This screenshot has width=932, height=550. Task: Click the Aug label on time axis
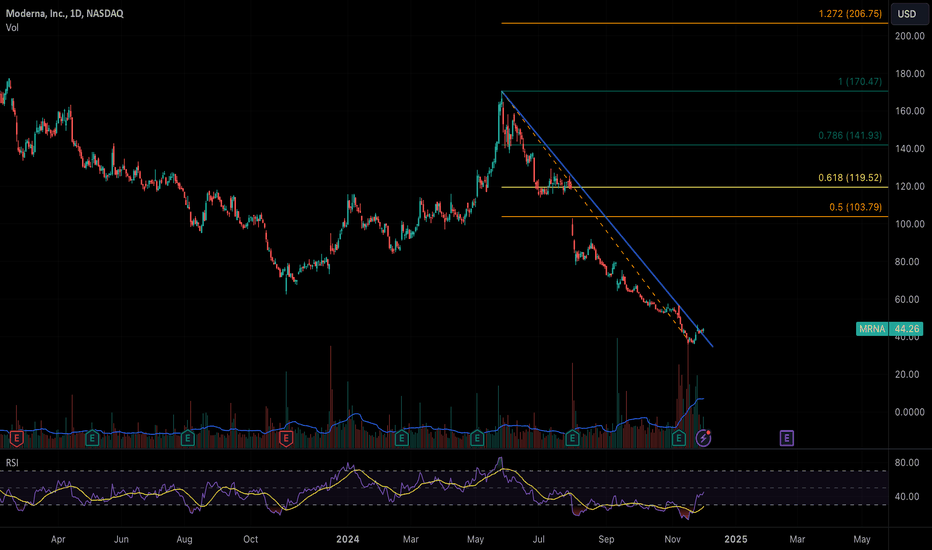pos(184,539)
